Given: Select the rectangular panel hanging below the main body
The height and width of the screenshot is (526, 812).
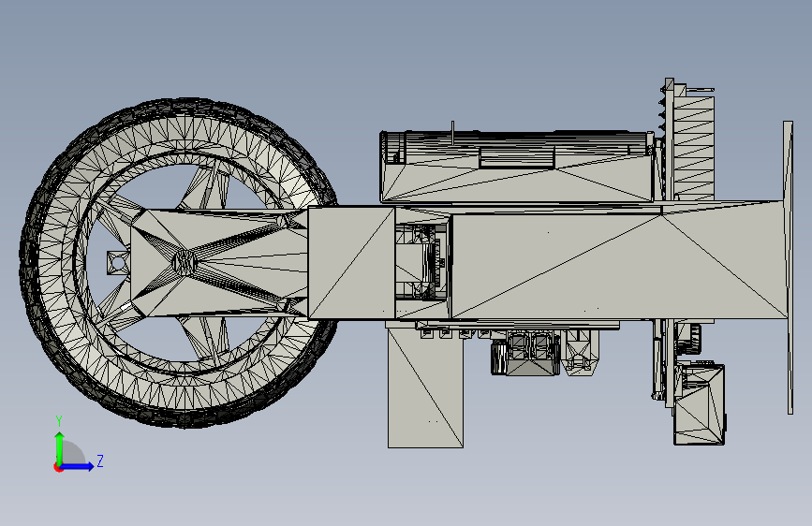Looking at the screenshot, I should click(426, 387).
